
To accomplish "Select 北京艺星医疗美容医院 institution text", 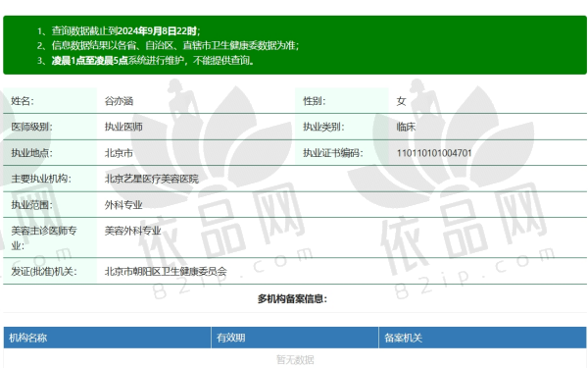I will click(152, 179).
